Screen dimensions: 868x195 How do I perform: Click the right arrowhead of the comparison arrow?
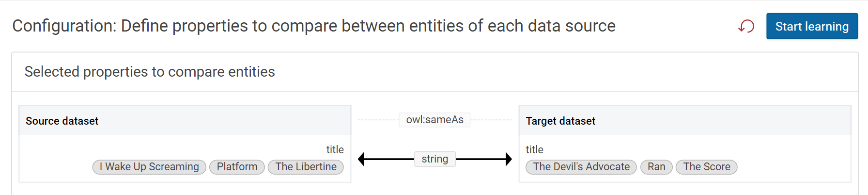[x=508, y=159]
